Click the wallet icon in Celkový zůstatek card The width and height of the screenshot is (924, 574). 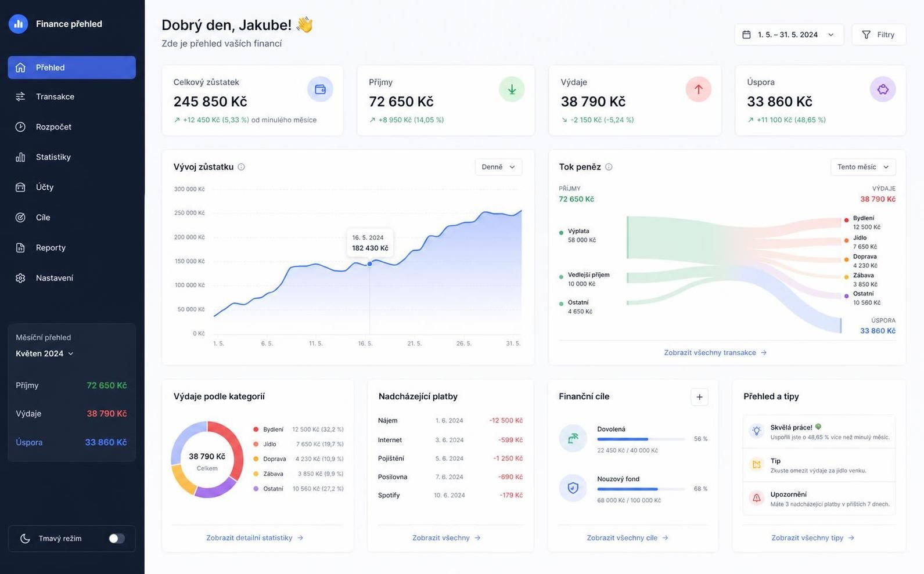[320, 89]
